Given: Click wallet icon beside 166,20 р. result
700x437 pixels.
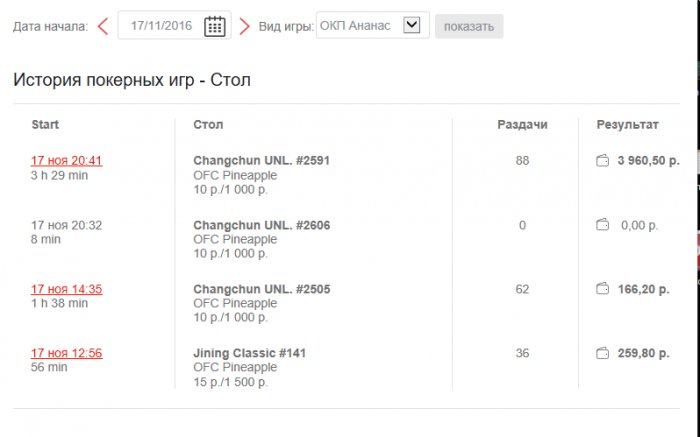Looking at the screenshot, I should [x=602, y=289].
